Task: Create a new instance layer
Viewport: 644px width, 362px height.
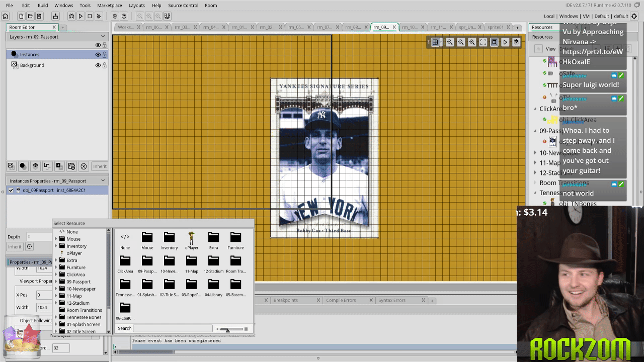Action: pyautogui.click(x=23, y=166)
